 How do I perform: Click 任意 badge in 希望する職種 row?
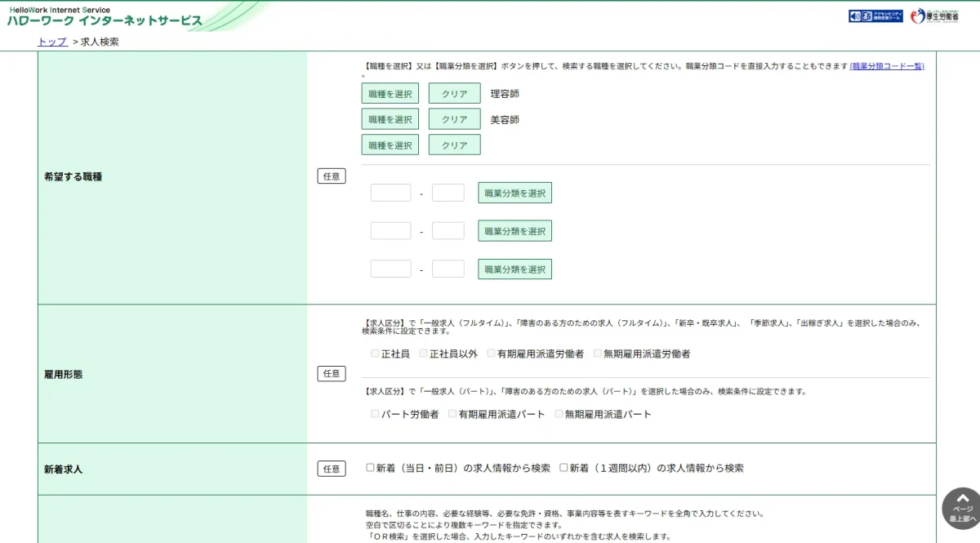[332, 176]
